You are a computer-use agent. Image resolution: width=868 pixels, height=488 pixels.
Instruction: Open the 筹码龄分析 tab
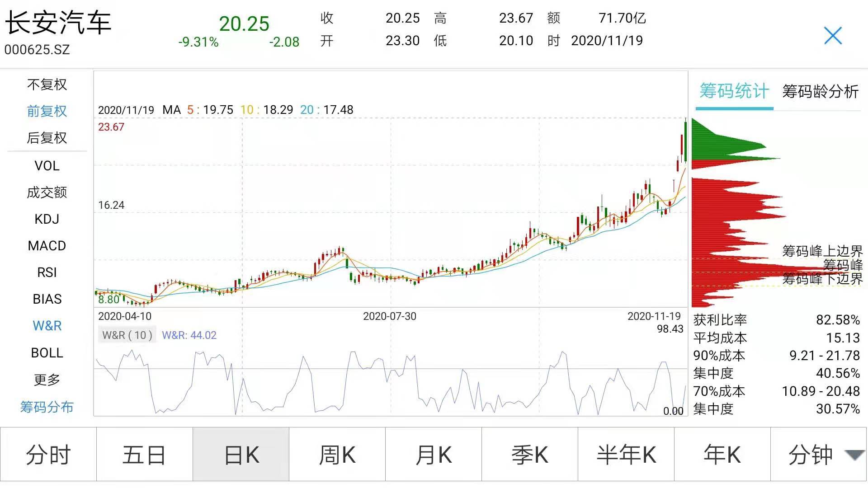820,92
